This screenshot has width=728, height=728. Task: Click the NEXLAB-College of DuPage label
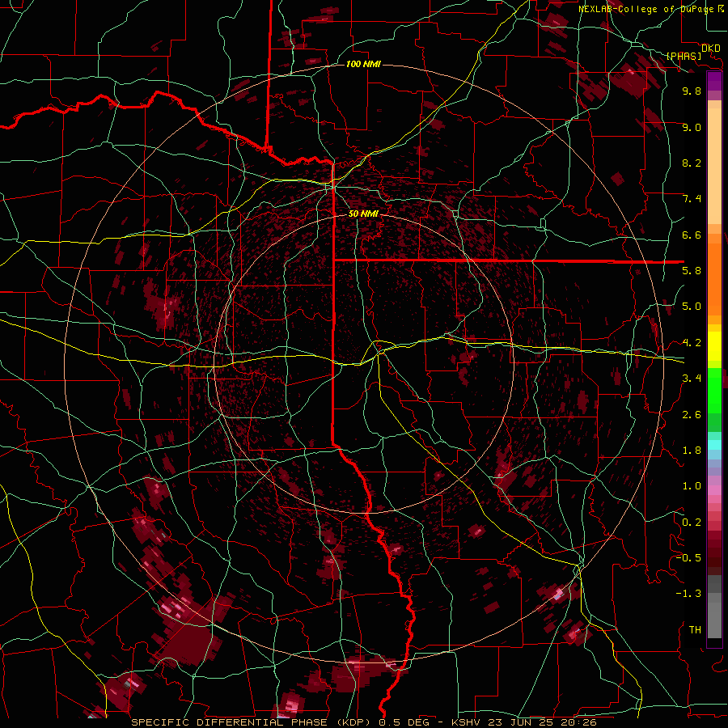[x=648, y=9]
